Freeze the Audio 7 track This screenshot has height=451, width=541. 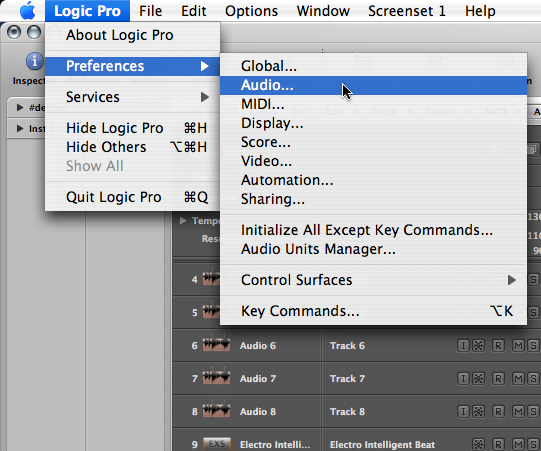click(479, 379)
